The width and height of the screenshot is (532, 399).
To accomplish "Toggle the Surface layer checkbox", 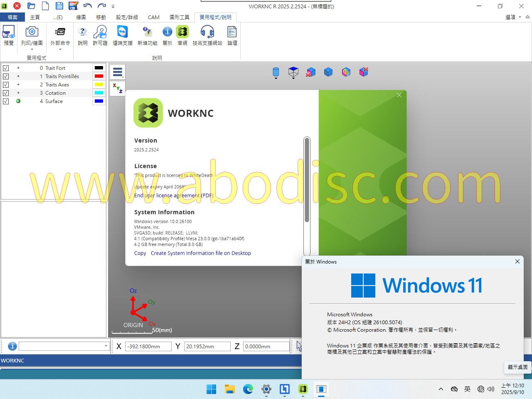I will point(6,101).
